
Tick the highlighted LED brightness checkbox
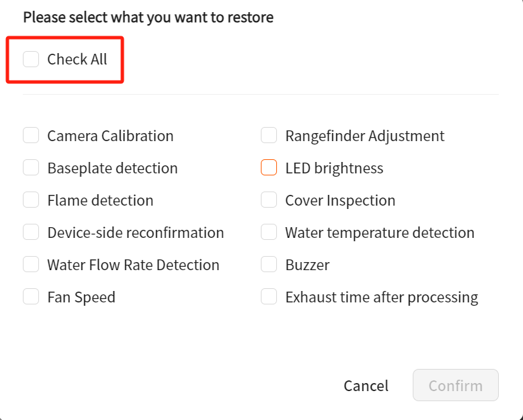269,168
